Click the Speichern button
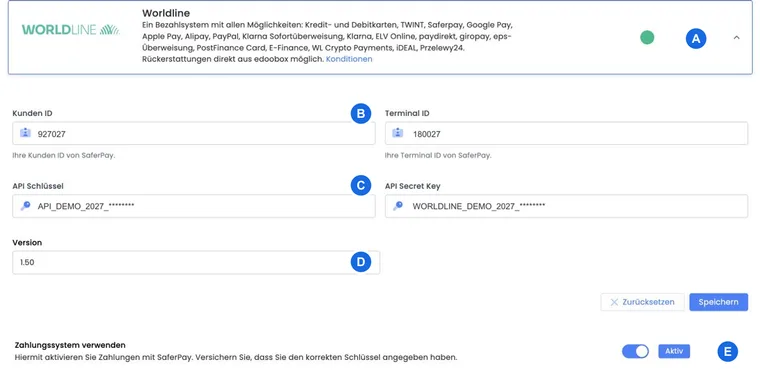Viewport: 760px width, 377px height. pos(718,302)
